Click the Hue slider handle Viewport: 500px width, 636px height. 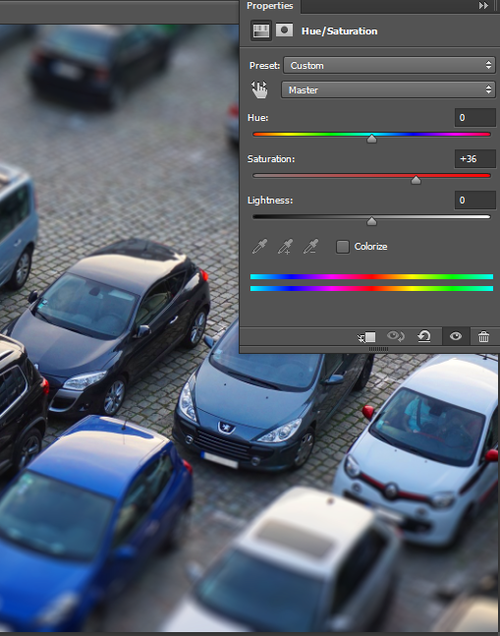[x=371, y=139]
